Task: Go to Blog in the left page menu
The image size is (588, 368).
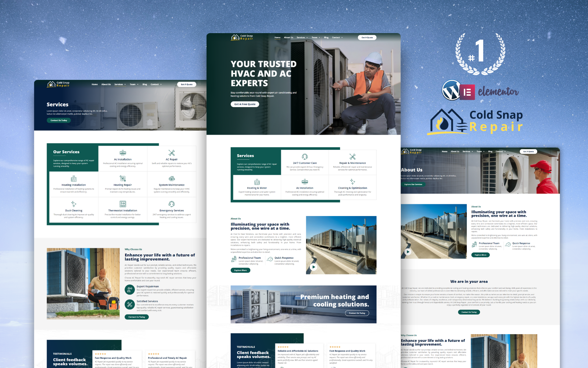Action: 145,84
